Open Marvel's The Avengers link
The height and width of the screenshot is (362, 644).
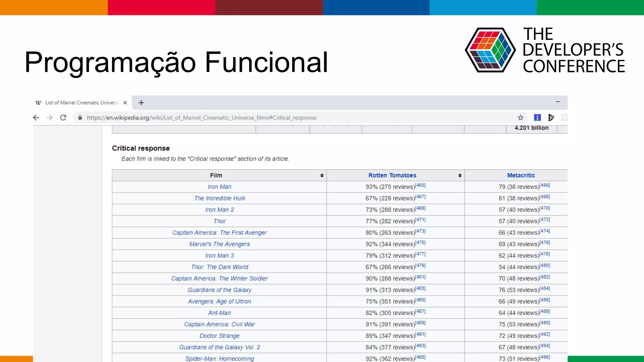[219, 244]
